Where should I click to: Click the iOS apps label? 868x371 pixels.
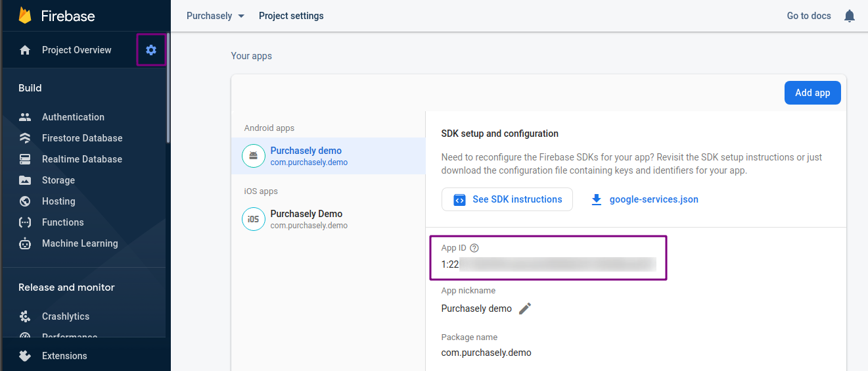[261, 191]
